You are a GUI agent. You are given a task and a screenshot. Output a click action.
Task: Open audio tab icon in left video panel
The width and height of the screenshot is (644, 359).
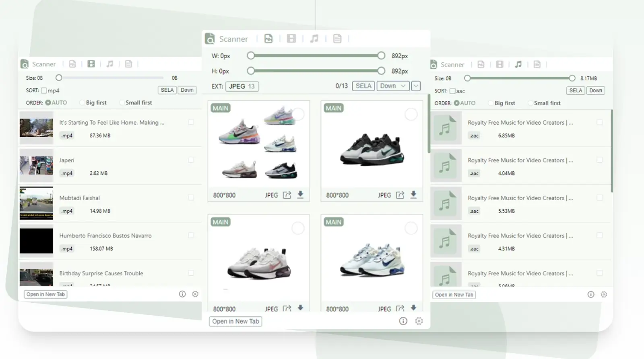pyautogui.click(x=110, y=64)
